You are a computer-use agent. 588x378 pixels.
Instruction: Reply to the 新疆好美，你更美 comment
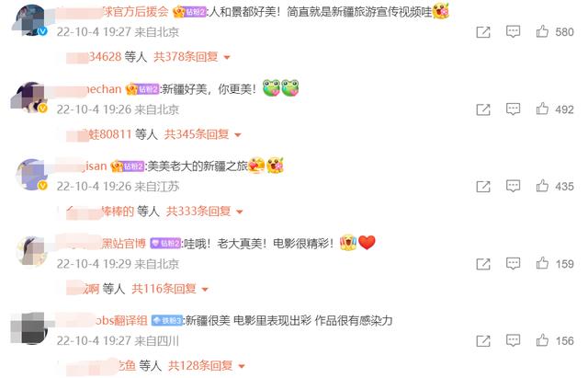click(513, 109)
